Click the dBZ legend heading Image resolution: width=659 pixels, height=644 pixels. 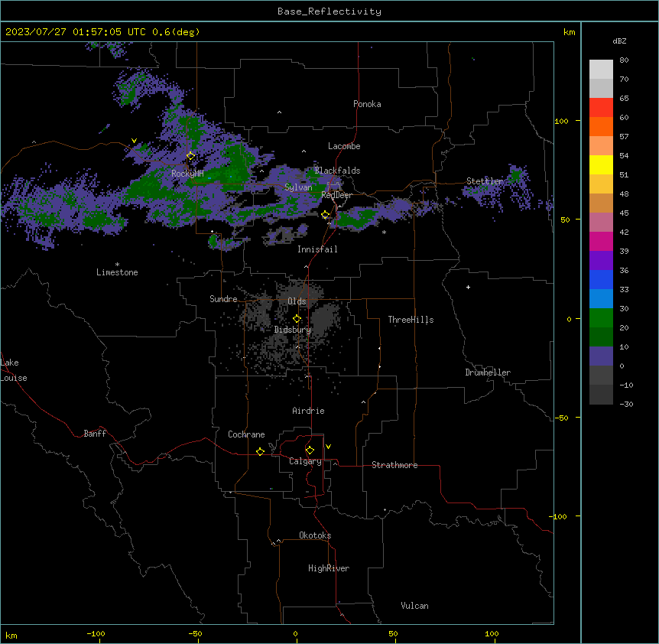[619, 41]
